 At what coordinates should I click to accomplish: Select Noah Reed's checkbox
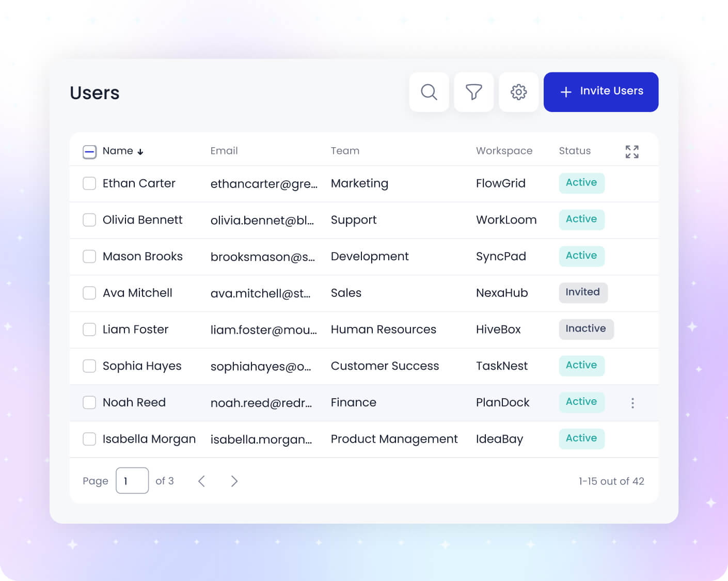[89, 402]
